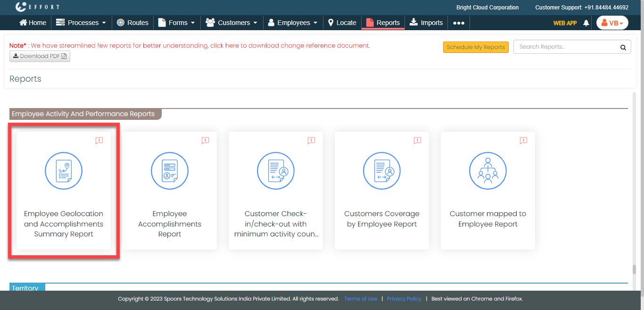Open the VB user profile dropdown
The image size is (644, 310).
[612, 23]
